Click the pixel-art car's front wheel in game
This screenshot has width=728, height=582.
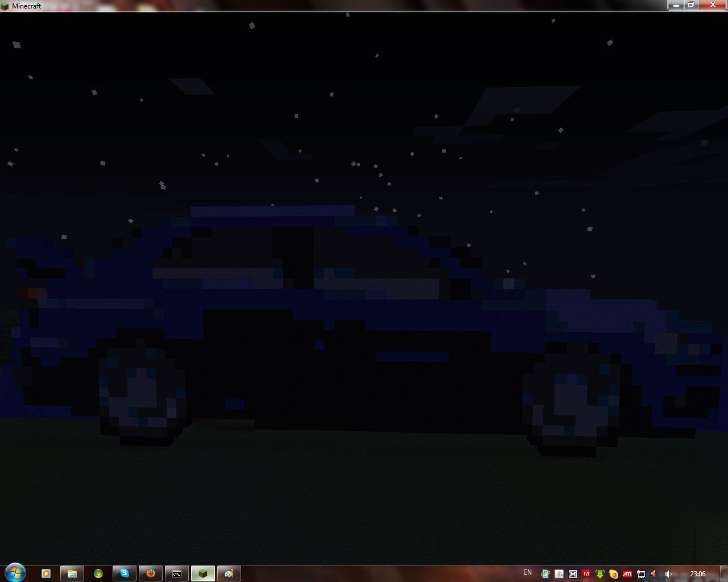tap(570, 401)
